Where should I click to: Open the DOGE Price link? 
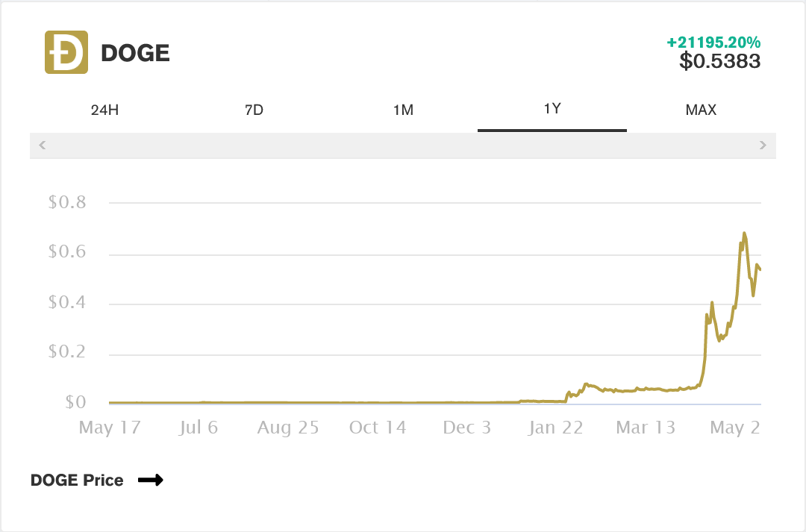click(77, 480)
